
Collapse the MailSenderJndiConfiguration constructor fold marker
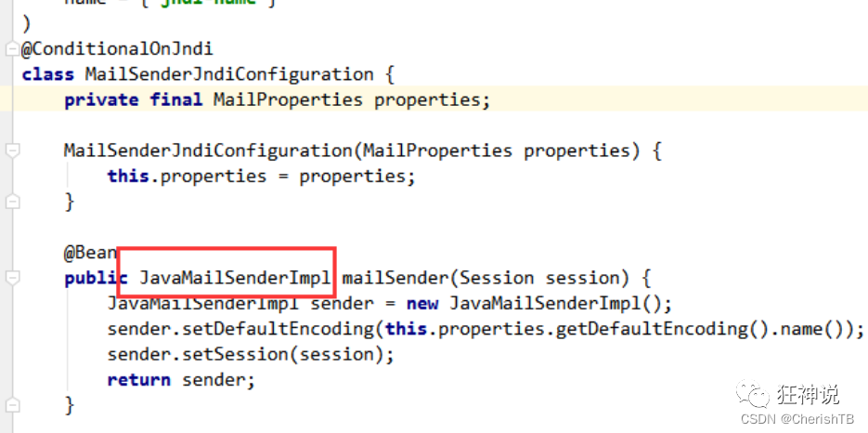pos(12,151)
